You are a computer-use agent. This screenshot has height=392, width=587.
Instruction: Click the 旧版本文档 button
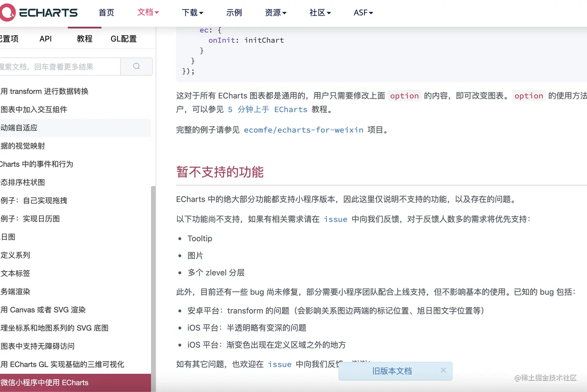point(392,371)
